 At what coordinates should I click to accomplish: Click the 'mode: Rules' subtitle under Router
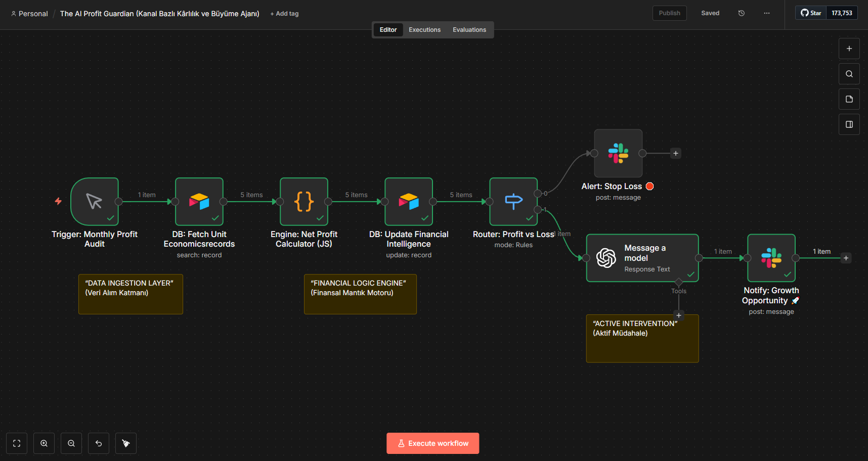(x=513, y=245)
